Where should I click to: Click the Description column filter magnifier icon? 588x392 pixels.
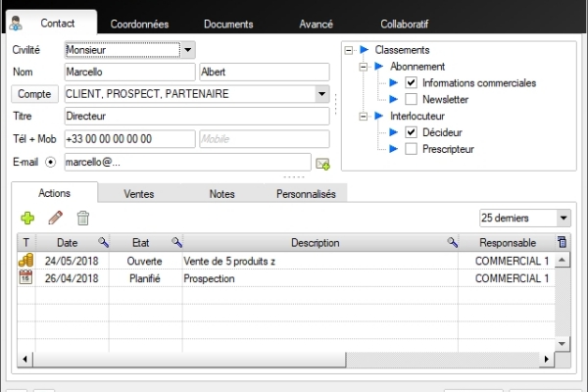tap(453, 242)
